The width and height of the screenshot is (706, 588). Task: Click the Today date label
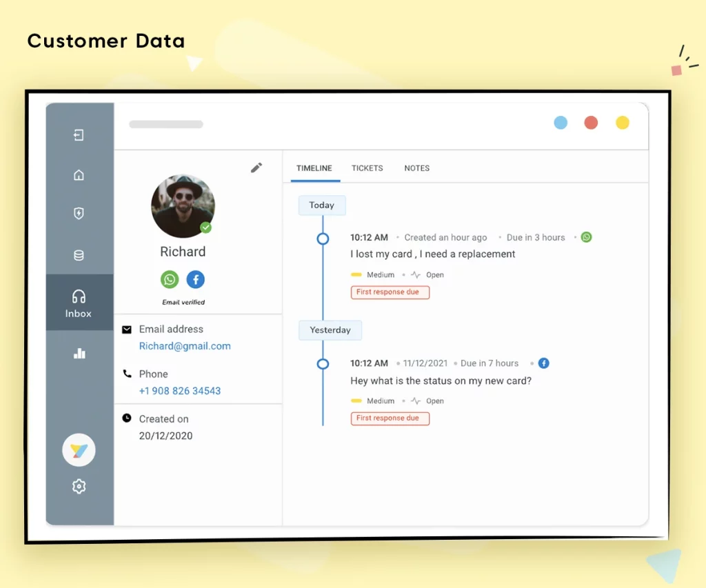tap(322, 205)
